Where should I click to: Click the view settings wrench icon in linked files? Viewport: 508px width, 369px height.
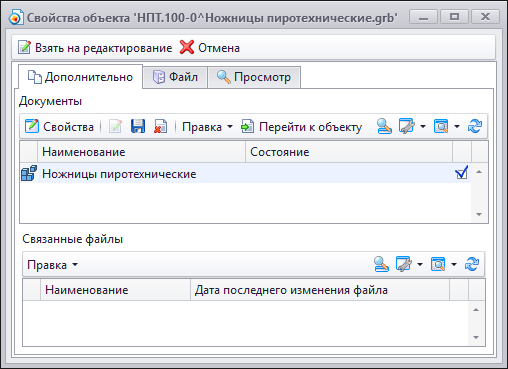click(404, 264)
